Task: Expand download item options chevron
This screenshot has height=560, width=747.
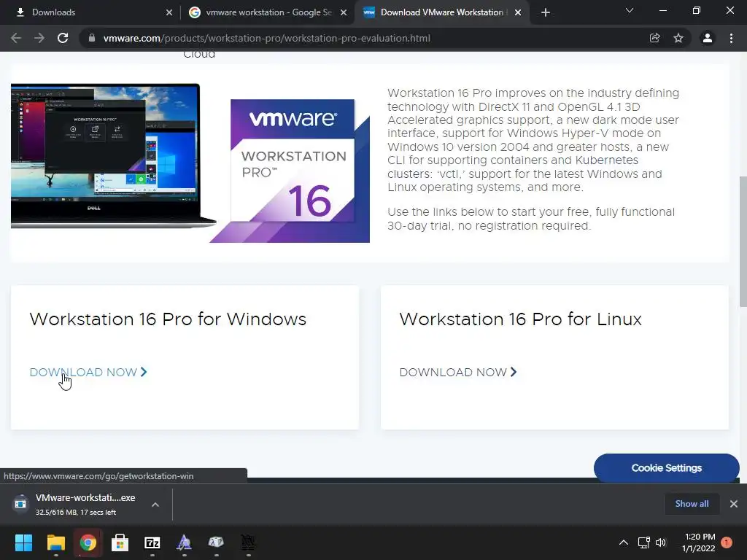Action: coord(155,505)
